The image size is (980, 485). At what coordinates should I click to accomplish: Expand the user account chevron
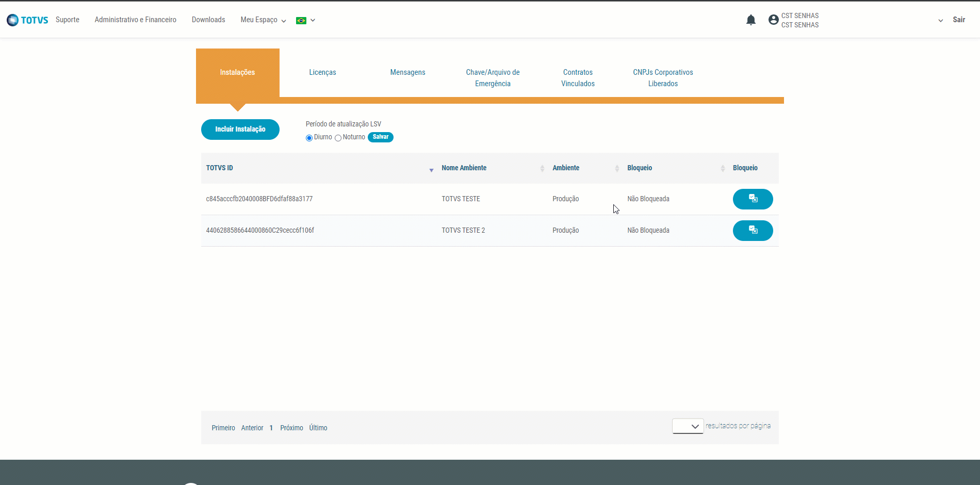(940, 21)
